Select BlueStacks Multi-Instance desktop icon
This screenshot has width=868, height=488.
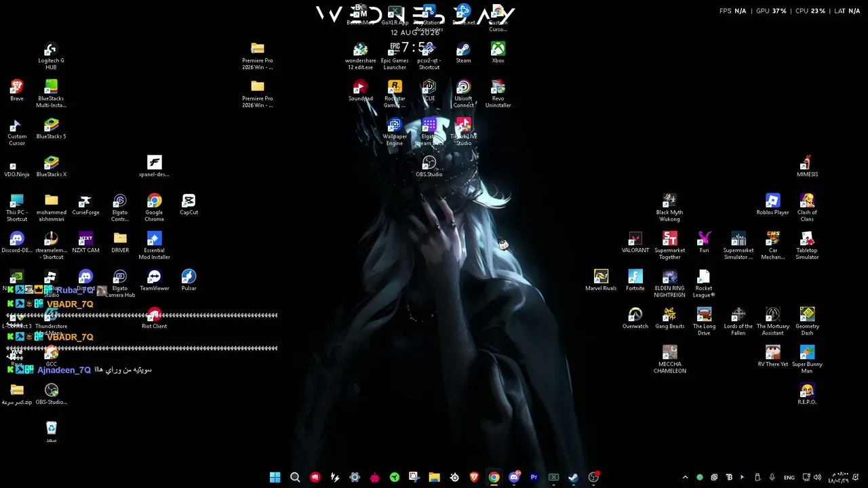coord(51,94)
